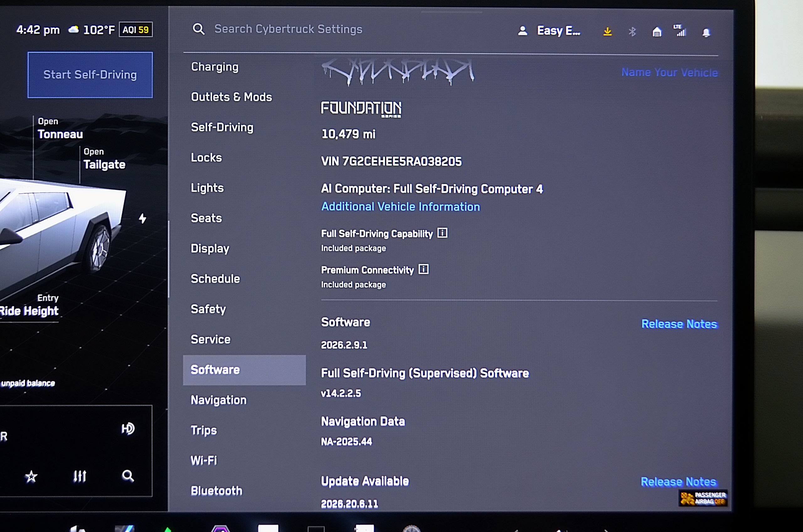Click the magnifier icon in the settings search bar
Screen dimensions: 803x532
coord(199,29)
